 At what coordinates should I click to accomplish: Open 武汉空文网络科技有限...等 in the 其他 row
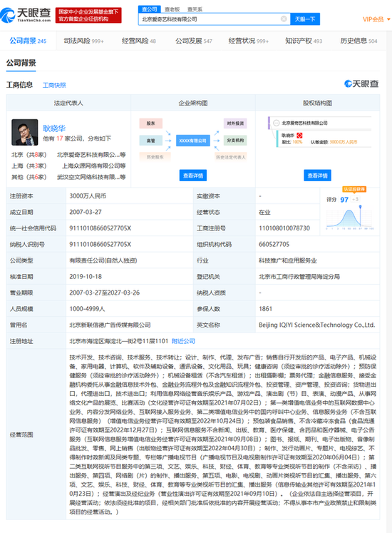click(91, 177)
